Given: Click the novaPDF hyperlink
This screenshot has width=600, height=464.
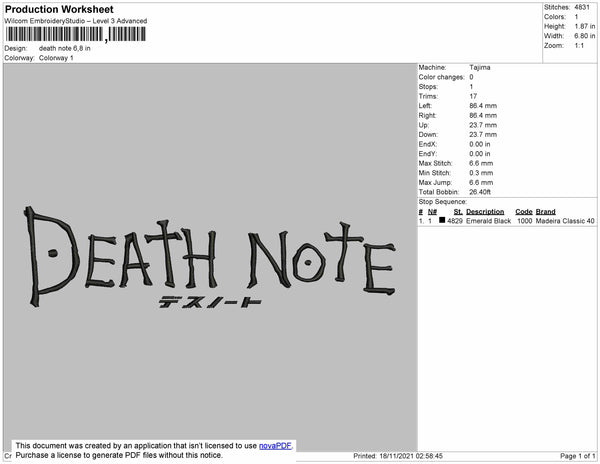Looking at the screenshot, I should pos(276,446).
